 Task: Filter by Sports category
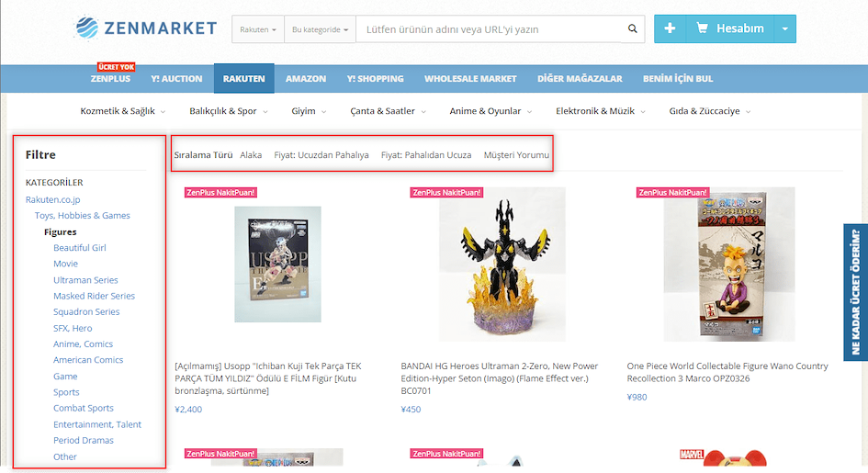coord(66,392)
